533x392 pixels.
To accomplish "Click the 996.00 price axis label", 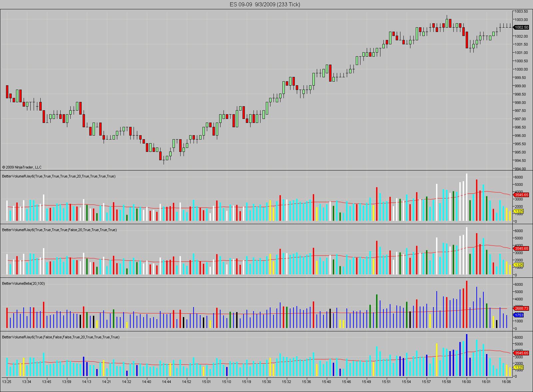I will click(x=521, y=136).
